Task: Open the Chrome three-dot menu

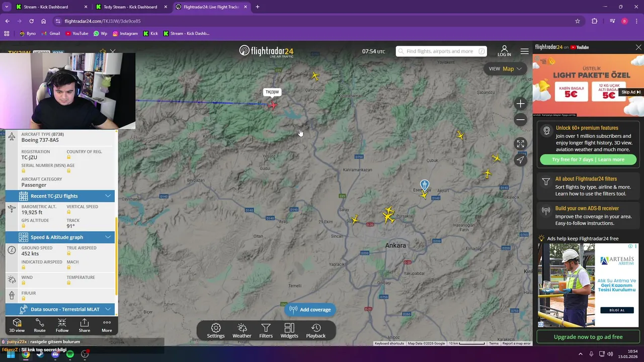Action: click(x=637, y=21)
